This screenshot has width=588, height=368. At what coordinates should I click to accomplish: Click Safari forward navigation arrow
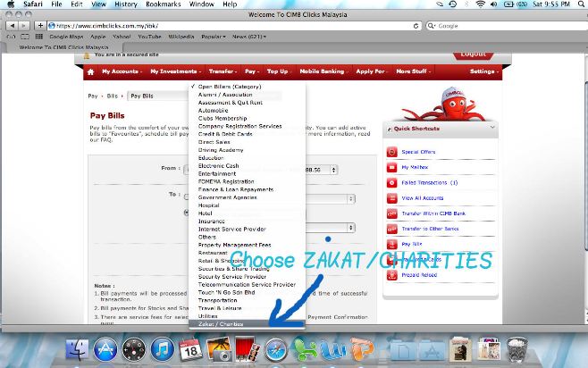pyautogui.click(x=24, y=26)
